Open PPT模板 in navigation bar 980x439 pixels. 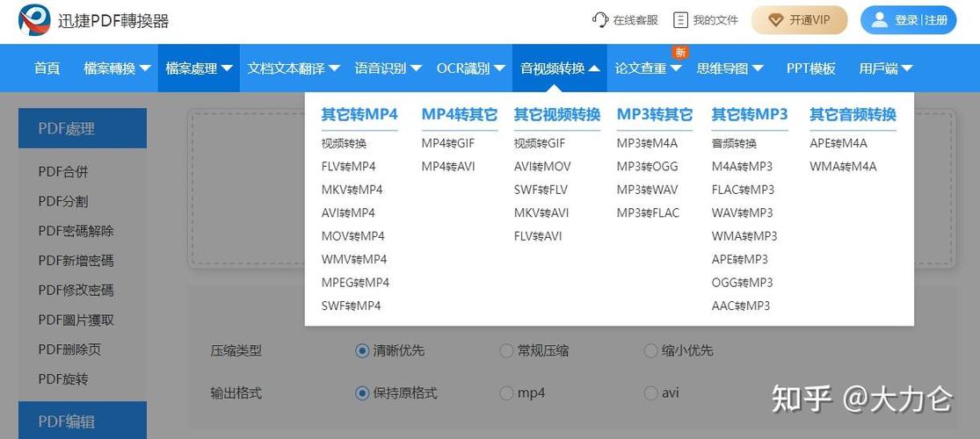point(810,68)
